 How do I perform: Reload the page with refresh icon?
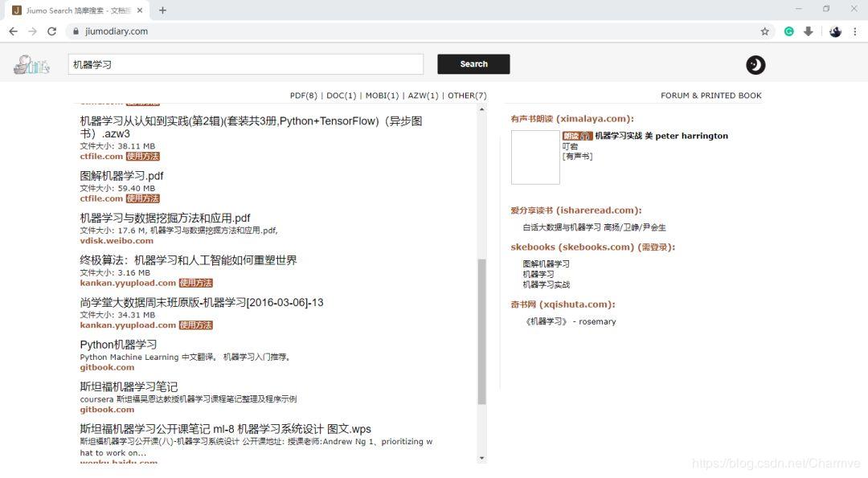pyautogui.click(x=51, y=31)
